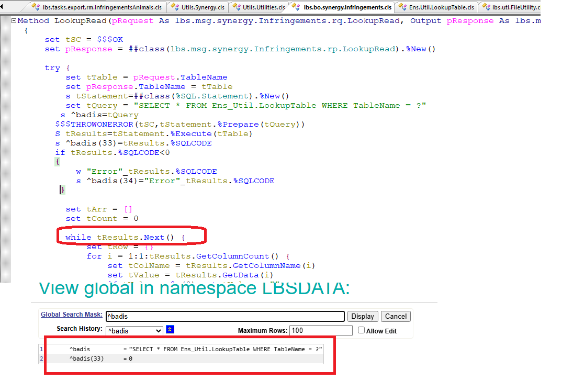Image resolution: width=562 pixels, height=392 pixels.
Task: Open the Search History dropdown
Action: tap(134, 331)
